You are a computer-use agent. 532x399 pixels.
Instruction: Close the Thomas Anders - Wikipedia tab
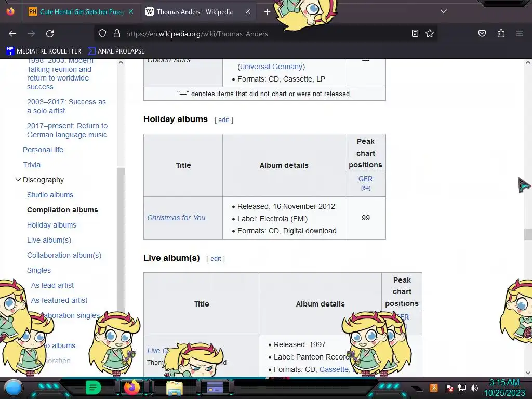pos(248,11)
